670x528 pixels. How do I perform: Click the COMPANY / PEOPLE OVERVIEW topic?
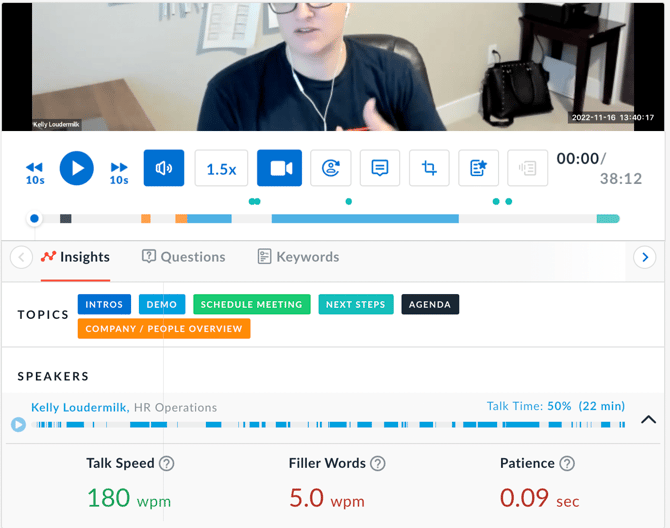[x=164, y=329]
